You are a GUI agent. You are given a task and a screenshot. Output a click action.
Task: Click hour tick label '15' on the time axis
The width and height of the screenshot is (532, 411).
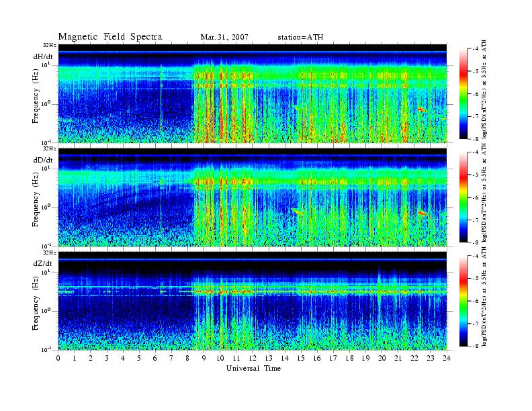[301, 358]
